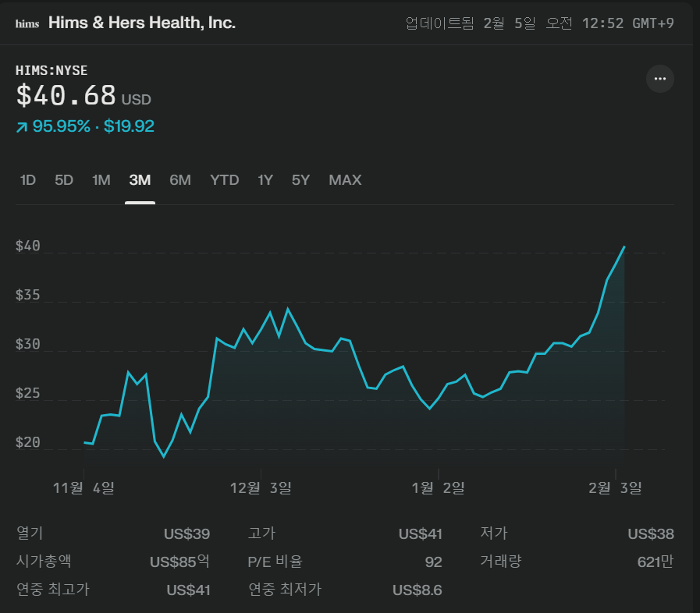Screen dimensions: 700x613
Task: Click the 12월 3일 date axis label
Action: [261, 487]
